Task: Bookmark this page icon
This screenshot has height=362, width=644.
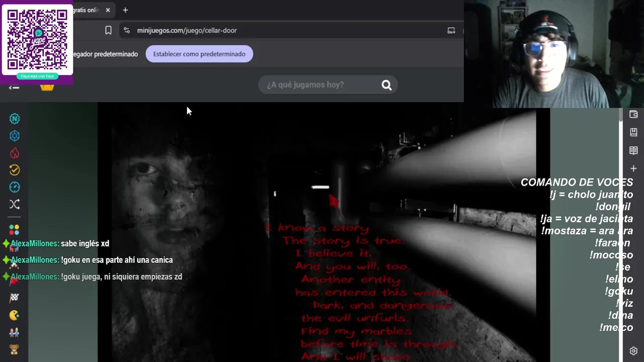Action: pos(108,30)
